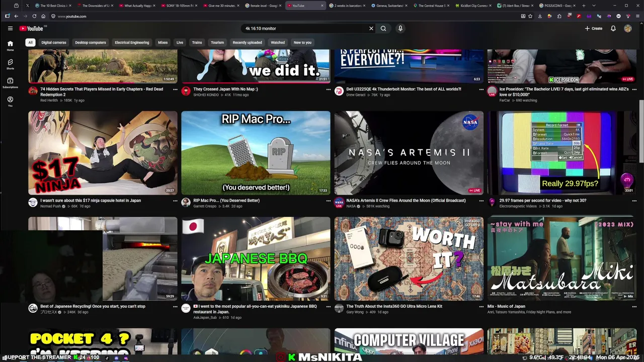Open the account avatar menu
644x362 pixels.
click(628, 29)
